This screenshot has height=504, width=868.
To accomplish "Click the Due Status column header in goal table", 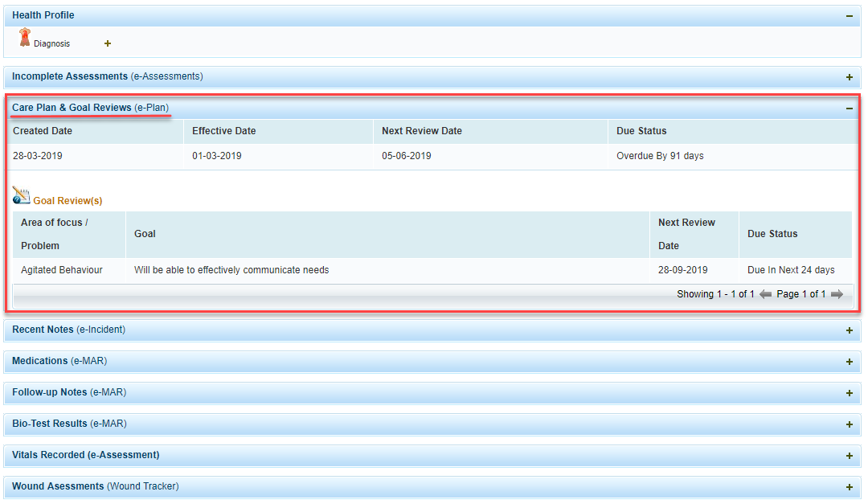I will click(x=772, y=234).
